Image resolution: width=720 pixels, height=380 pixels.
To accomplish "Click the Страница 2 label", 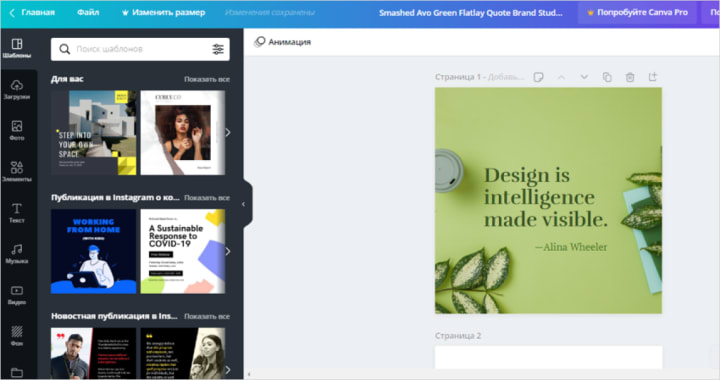I will pos(458,335).
